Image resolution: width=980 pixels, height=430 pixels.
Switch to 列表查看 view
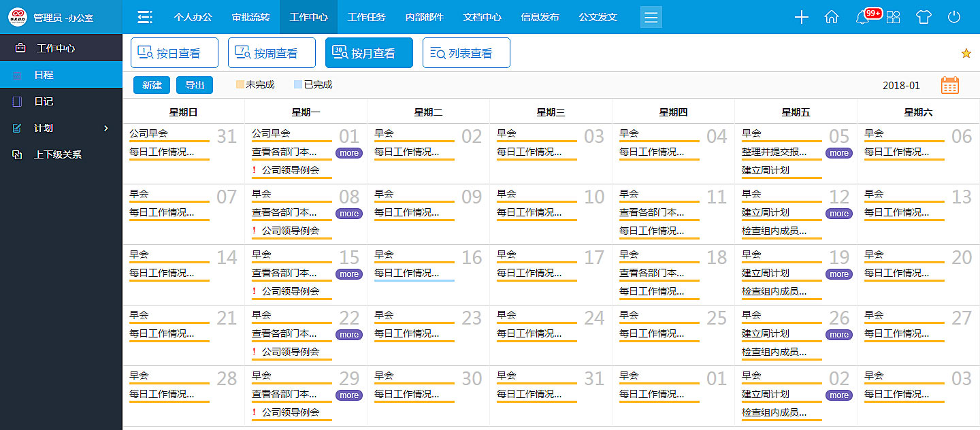(x=466, y=52)
